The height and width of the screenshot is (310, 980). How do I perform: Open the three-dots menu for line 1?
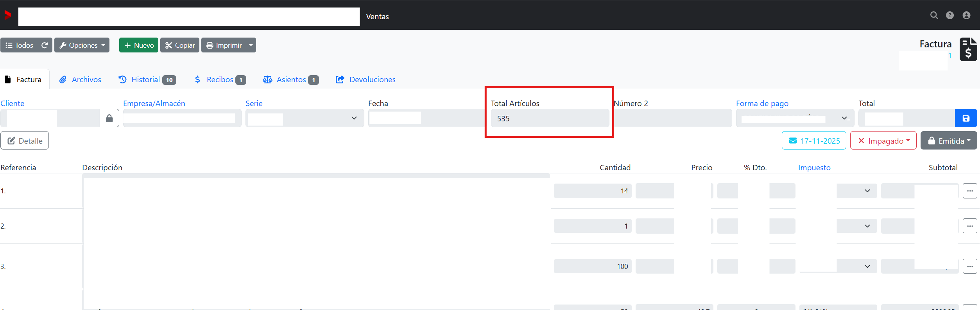969,191
